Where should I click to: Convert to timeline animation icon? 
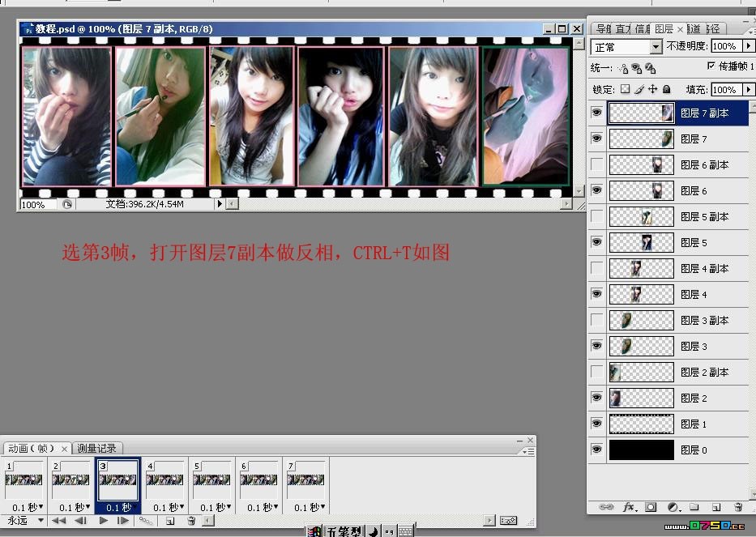pos(509,521)
